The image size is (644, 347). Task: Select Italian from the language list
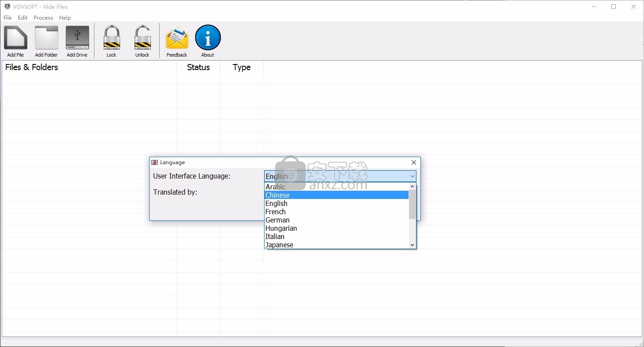[336, 236]
